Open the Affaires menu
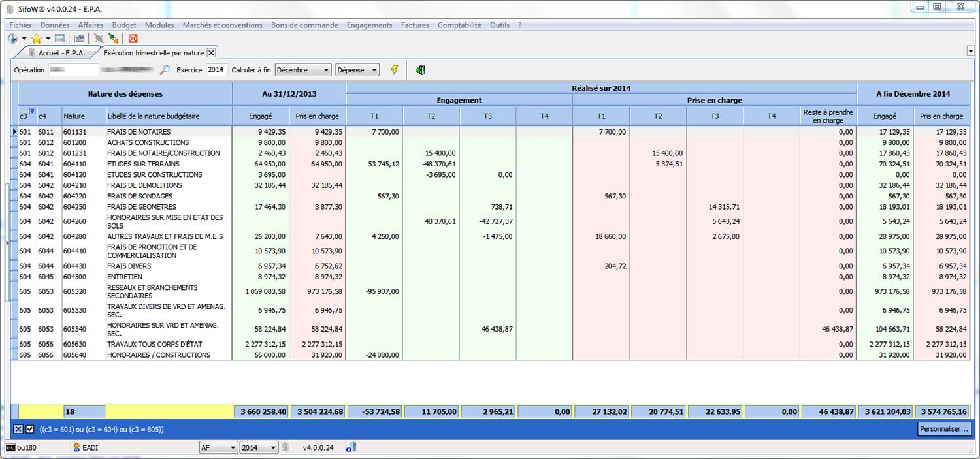Viewport: 980px width, 459px height. click(91, 25)
